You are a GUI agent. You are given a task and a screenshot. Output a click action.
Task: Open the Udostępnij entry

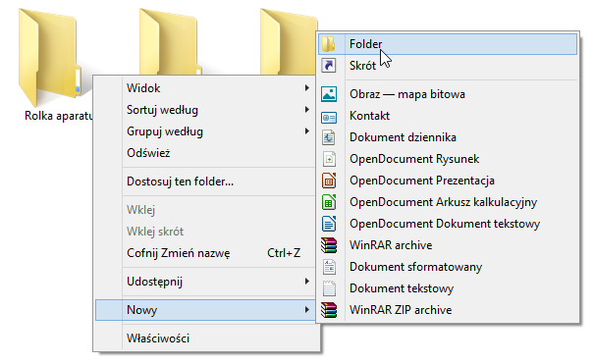(x=206, y=282)
